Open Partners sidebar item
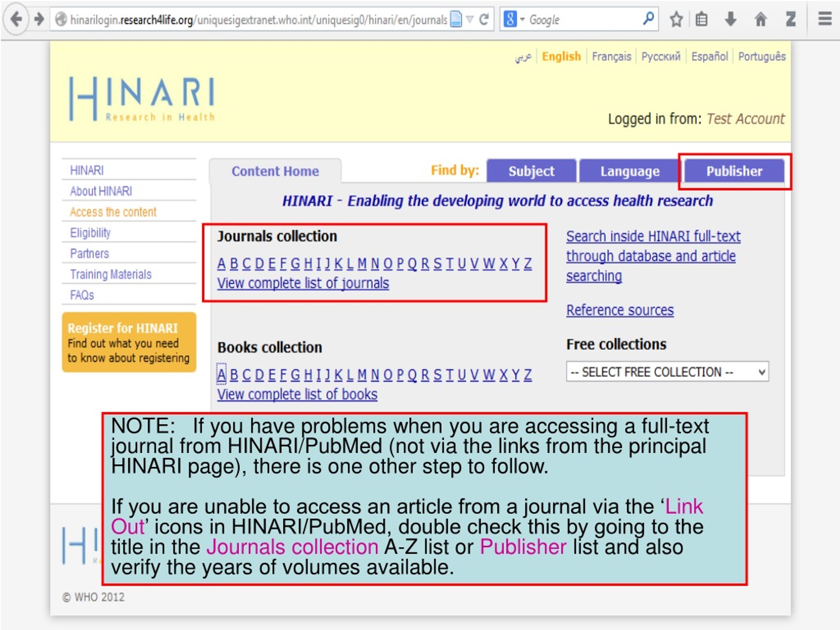 89,253
